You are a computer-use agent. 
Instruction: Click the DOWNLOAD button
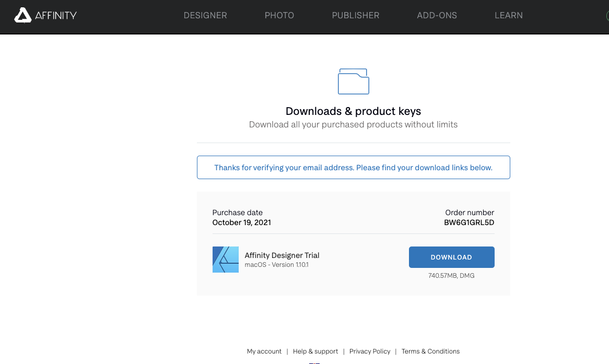[x=451, y=257]
